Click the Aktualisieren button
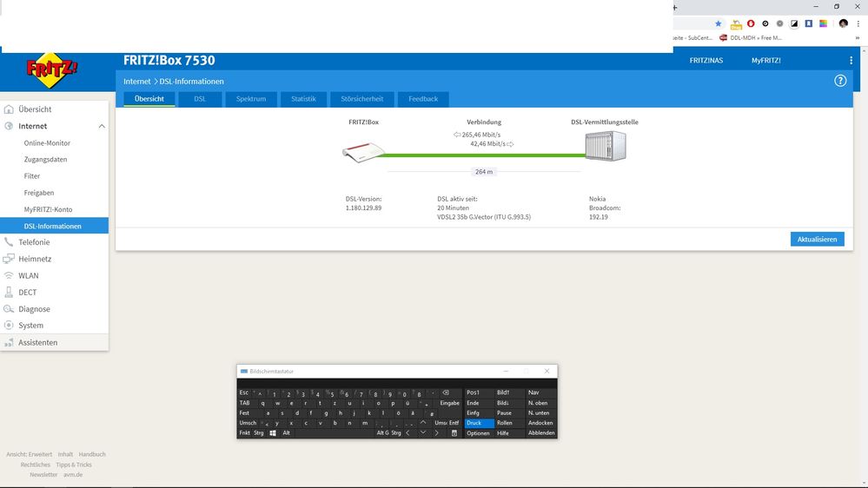The image size is (868, 488). (x=817, y=239)
